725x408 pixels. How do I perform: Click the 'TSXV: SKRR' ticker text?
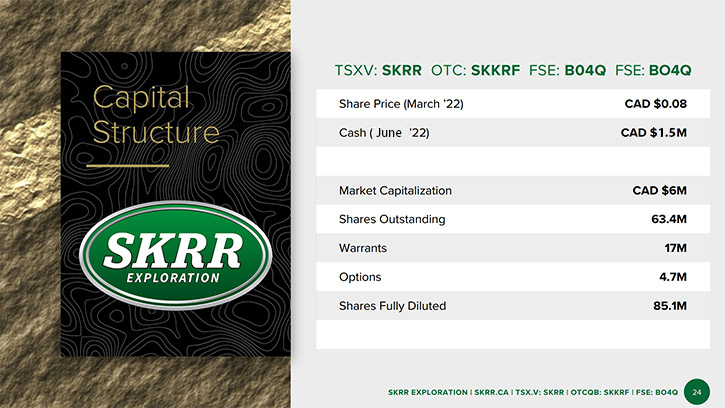[378, 70]
